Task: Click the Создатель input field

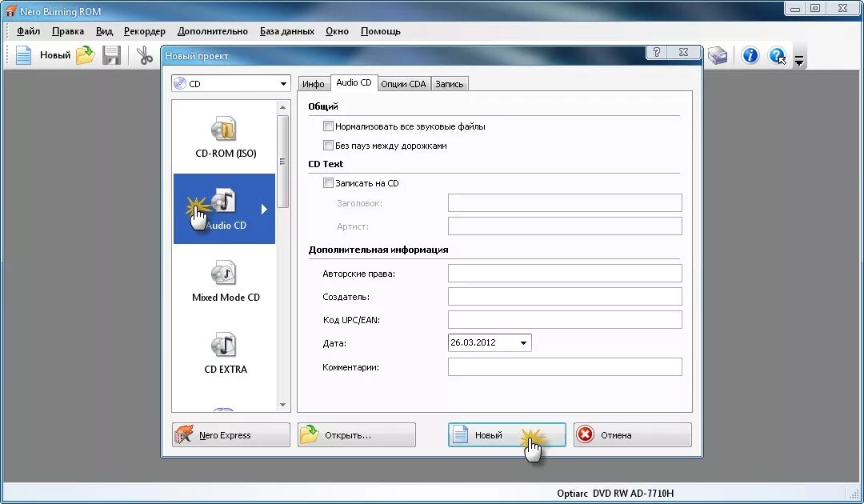Action: pyautogui.click(x=565, y=296)
